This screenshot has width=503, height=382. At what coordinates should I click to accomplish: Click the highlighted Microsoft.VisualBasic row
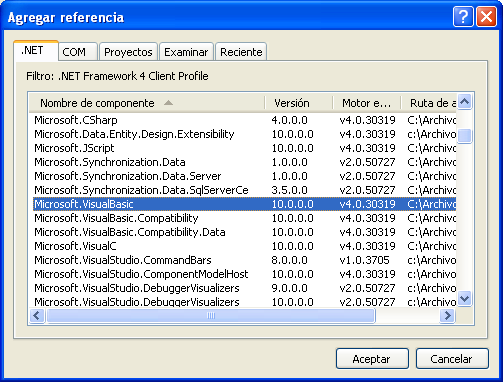244,204
